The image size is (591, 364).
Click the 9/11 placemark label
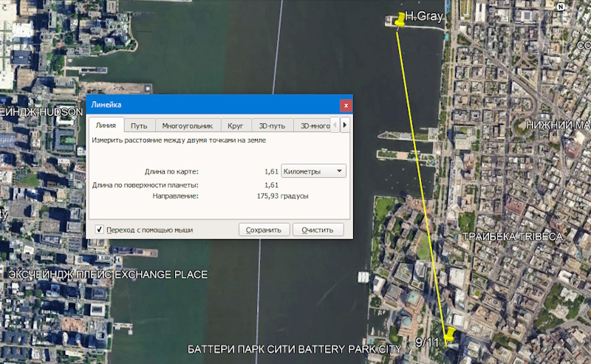point(427,342)
